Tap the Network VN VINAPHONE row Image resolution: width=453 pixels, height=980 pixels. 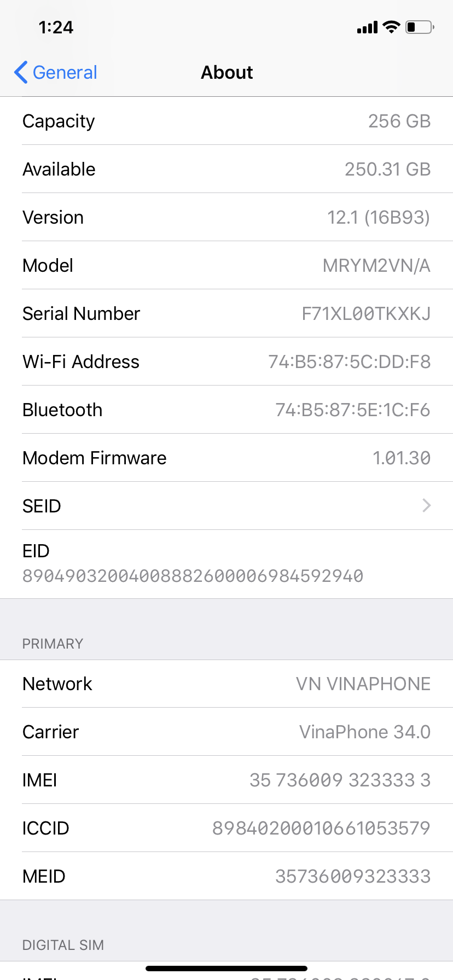coord(226,684)
